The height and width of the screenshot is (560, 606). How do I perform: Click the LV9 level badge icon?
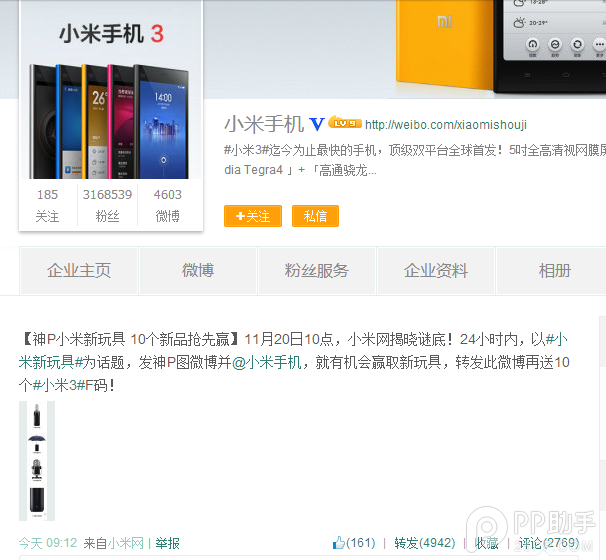(x=344, y=122)
